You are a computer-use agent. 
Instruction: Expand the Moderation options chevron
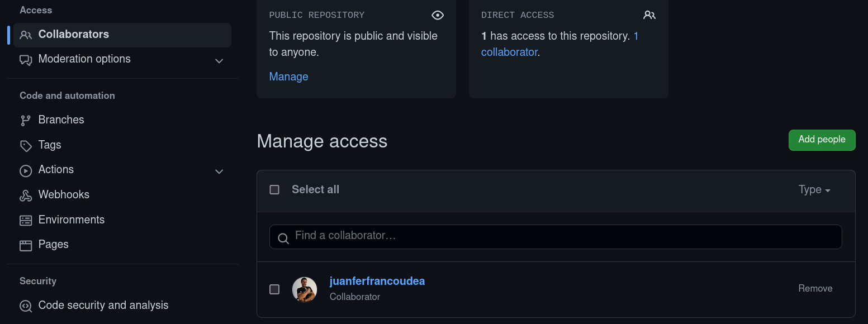(x=219, y=61)
